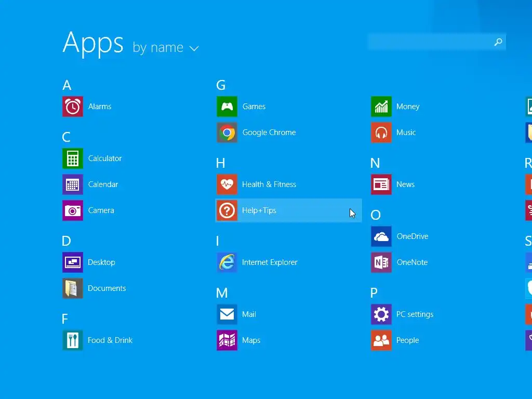
Task: Launch Calculator via its green icon
Action: [73, 158]
